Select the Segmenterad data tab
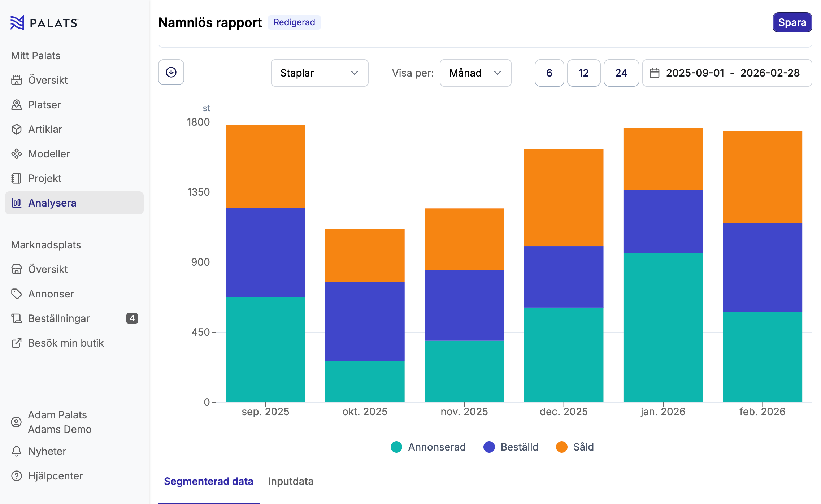The width and height of the screenshot is (821, 504). (208, 481)
